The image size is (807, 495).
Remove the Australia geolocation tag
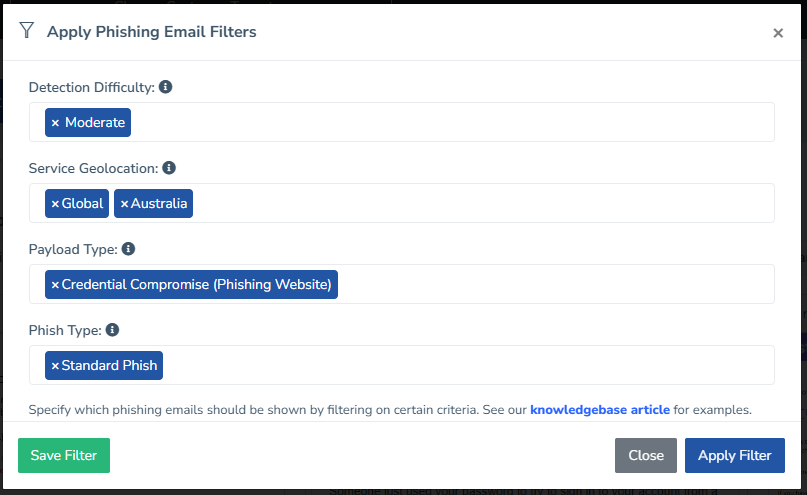click(124, 204)
